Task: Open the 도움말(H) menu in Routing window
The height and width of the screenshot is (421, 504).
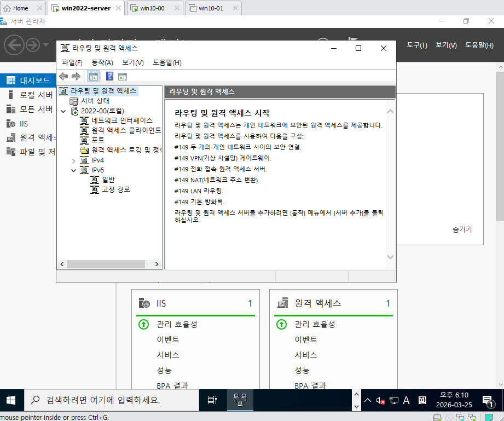Action: [x=167, y=63]
